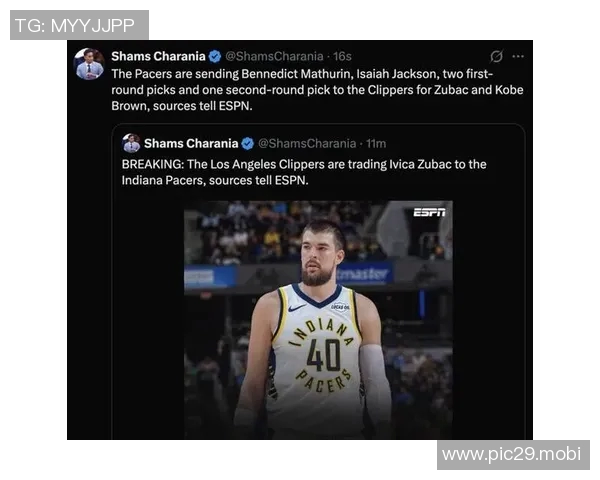This screenshot has width=600, height=480.
Task: Click the www.pic29.mobi watermark link
Action: tap(513, 455)
